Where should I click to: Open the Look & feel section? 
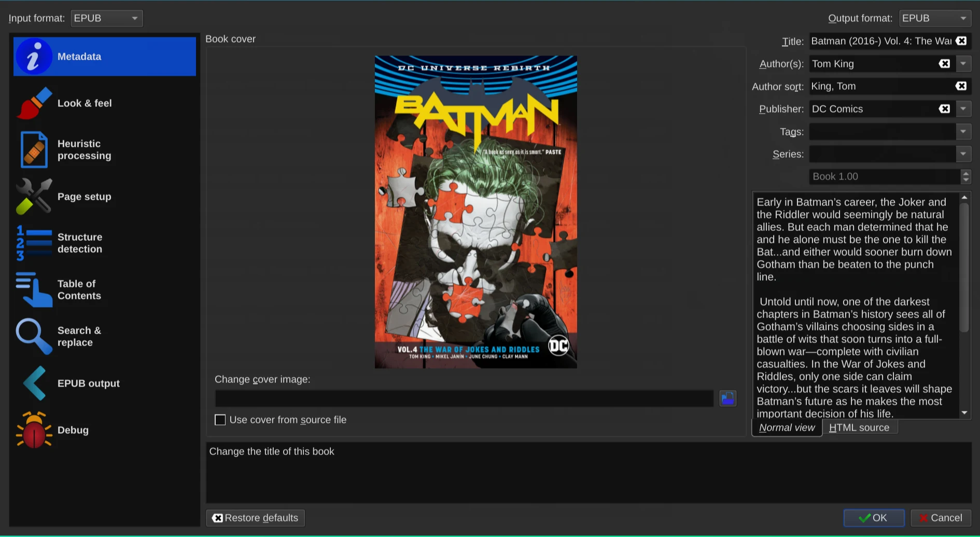(x=105, y=103)
